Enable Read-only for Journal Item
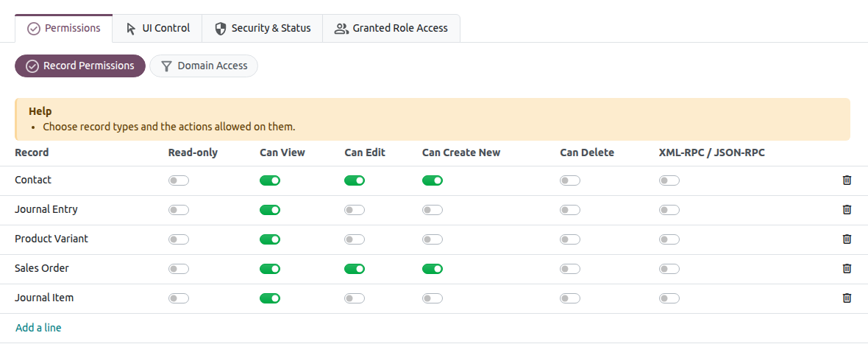The width and height of the screenshot is (868, 344). click(179, 298)
